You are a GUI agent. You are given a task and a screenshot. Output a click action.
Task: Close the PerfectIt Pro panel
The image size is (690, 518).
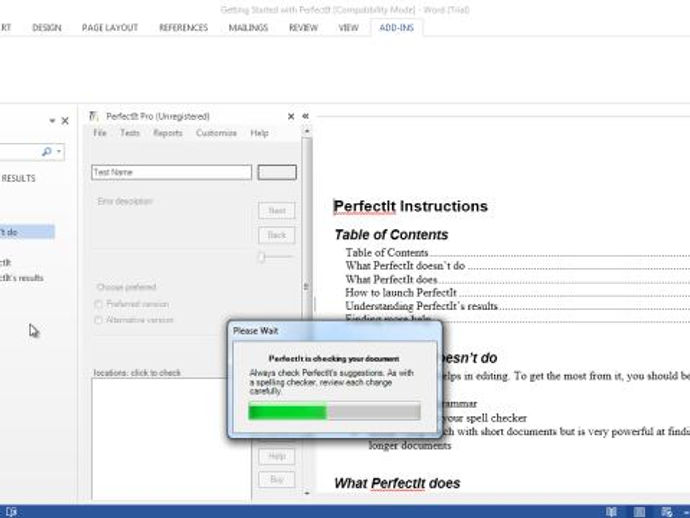pos(291,117)
